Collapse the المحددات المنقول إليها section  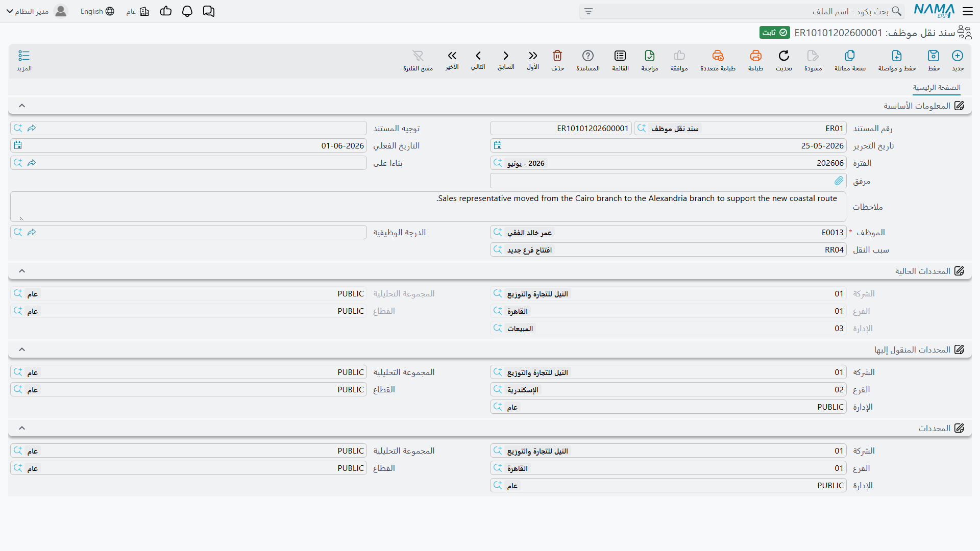click(22, 349)
